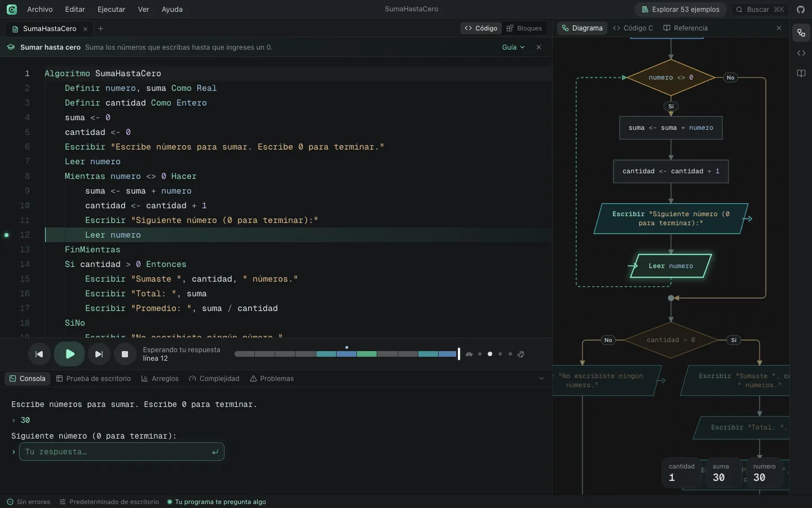Switch editor to Bloques view
This screenshot has width=812, height=508.
524,28
